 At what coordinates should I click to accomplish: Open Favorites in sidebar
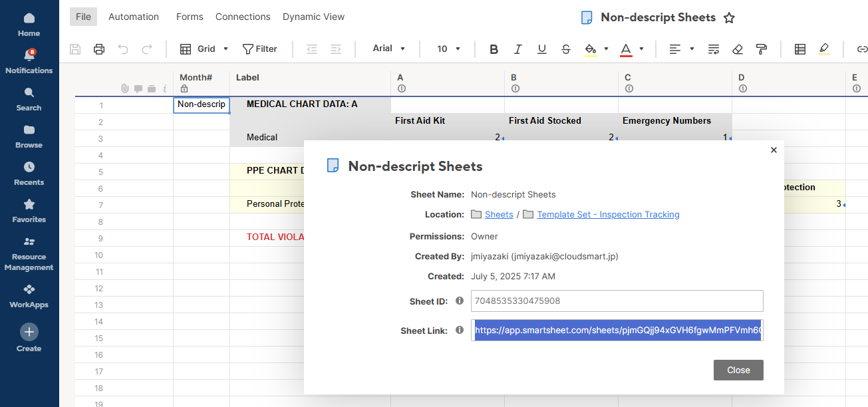click(29, 211)
